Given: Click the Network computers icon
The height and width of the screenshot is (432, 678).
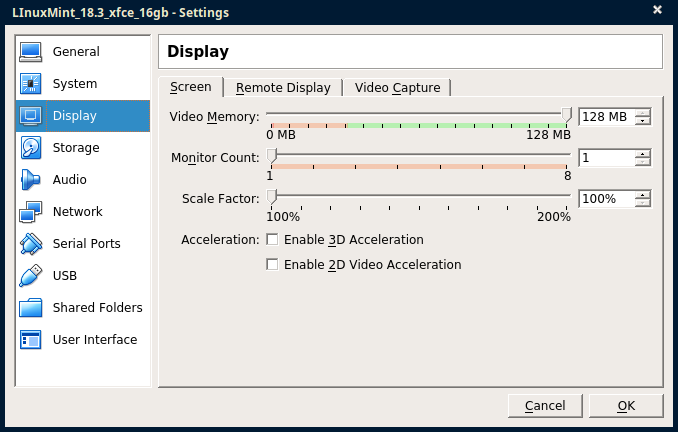Looking at the screenshot, I should [30, 212].
